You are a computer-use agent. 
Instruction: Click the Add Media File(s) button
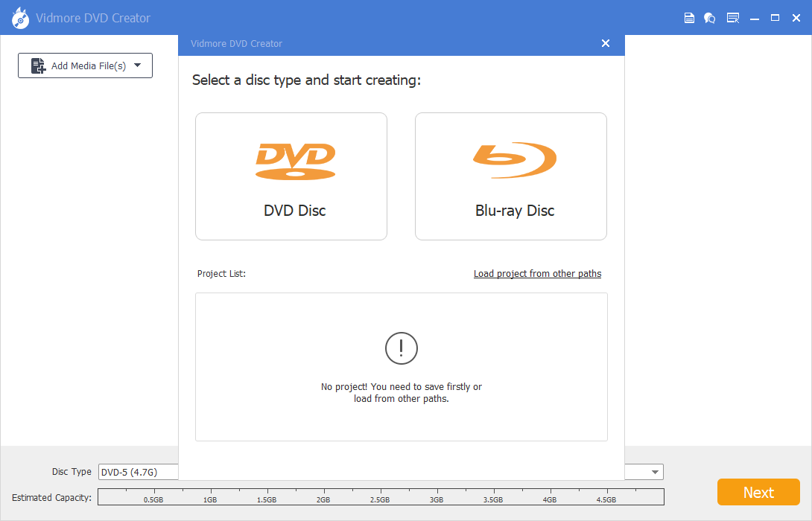pyautogui.click(x=85, y=65)
